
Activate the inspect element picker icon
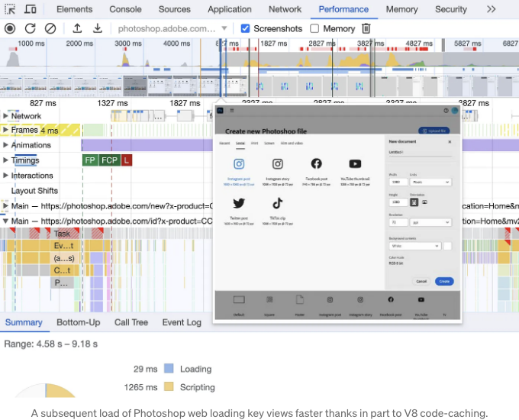pyautogui.click(x=10, y=9)
